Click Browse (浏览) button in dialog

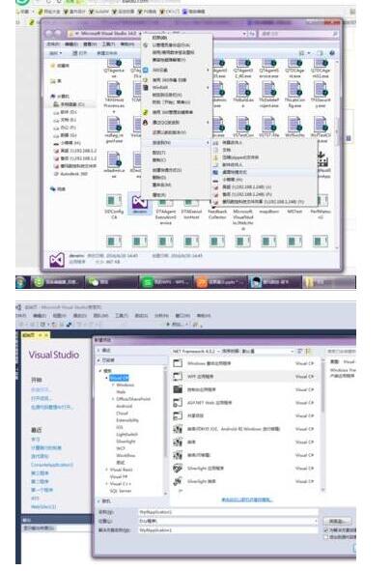tap(337, 521)
